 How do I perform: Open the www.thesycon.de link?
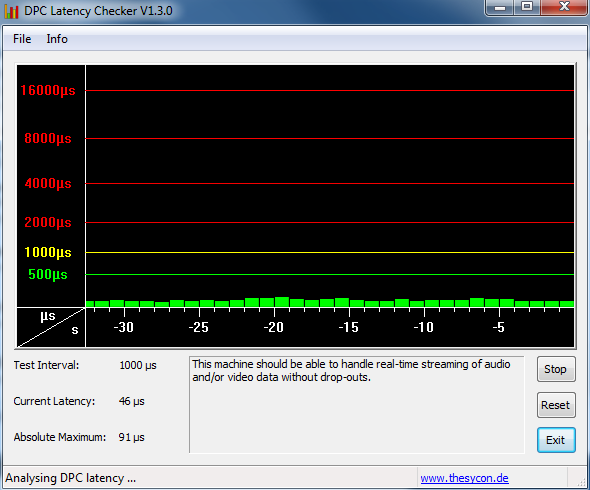(464, 478)
